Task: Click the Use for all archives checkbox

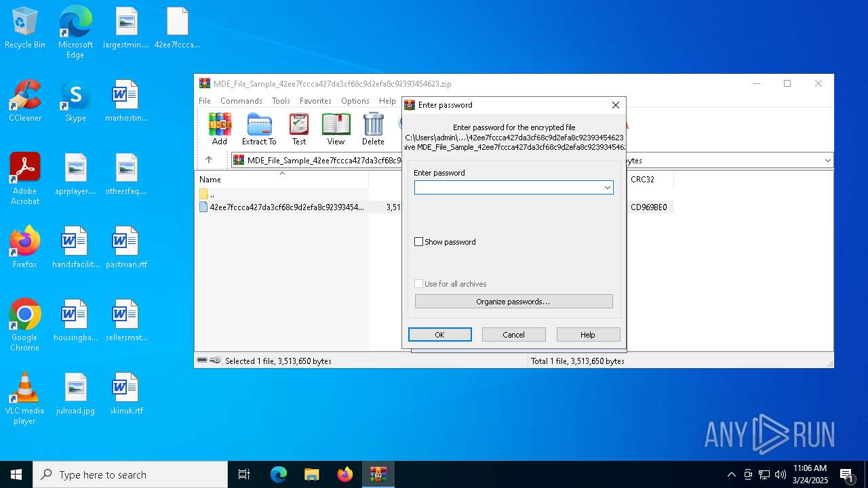Action: tap(418, 284)
